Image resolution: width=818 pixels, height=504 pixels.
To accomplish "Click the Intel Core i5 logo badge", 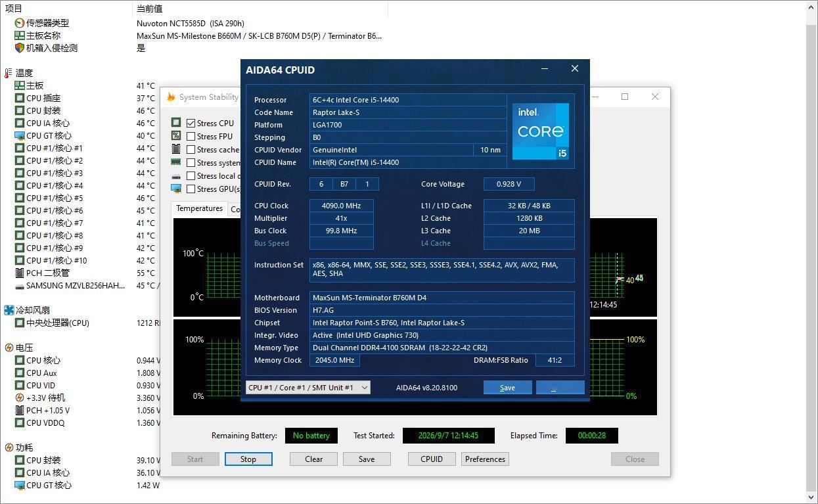I will coord(540,131).
